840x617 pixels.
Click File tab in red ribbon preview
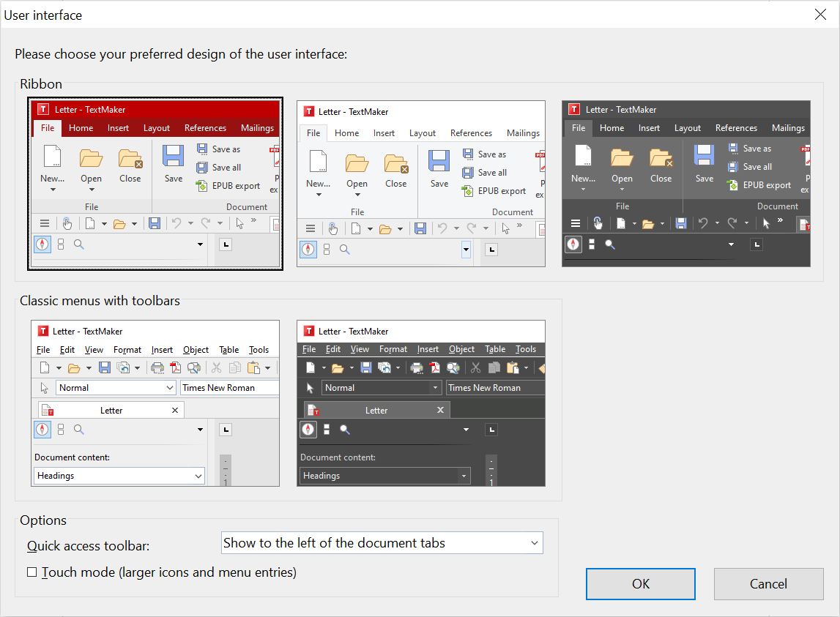coord(48,128)
